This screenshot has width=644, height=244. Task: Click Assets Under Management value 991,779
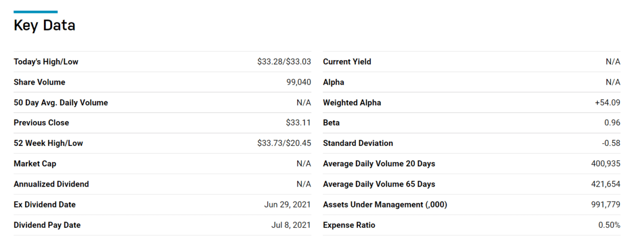click(x=606, y=204)
